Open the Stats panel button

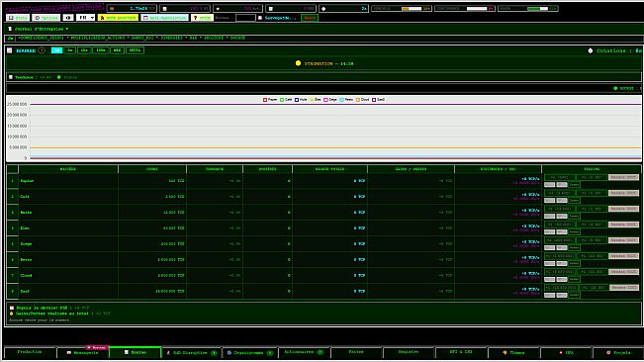[17, 18]
